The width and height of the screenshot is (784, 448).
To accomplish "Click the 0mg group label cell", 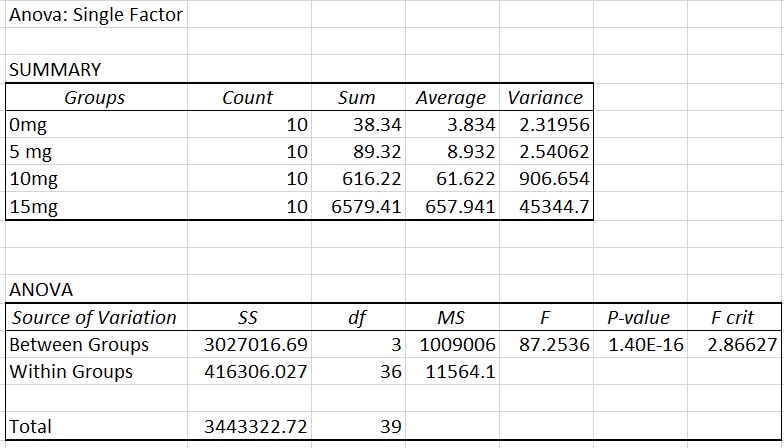I will pyautogui.click(x=27, y=126).
